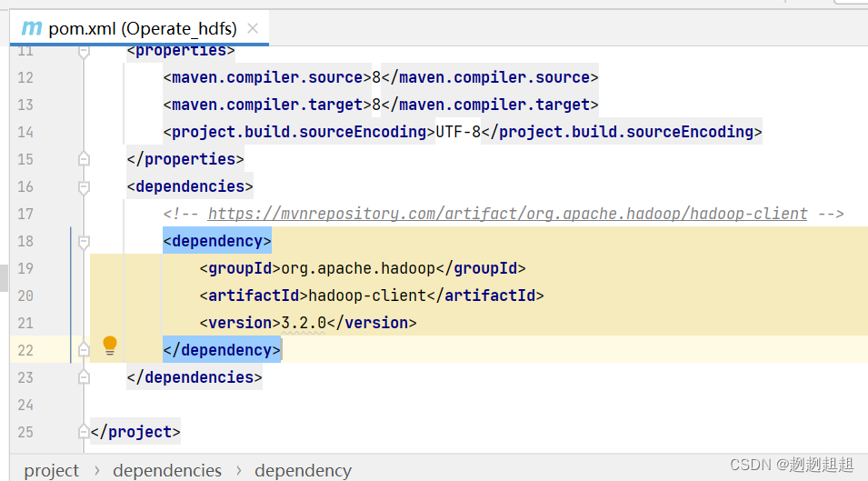The height and width of the screenshot is (481, 868).
Task: Click the opening <dependencies> tag
Action: click(x=190, y=186)
